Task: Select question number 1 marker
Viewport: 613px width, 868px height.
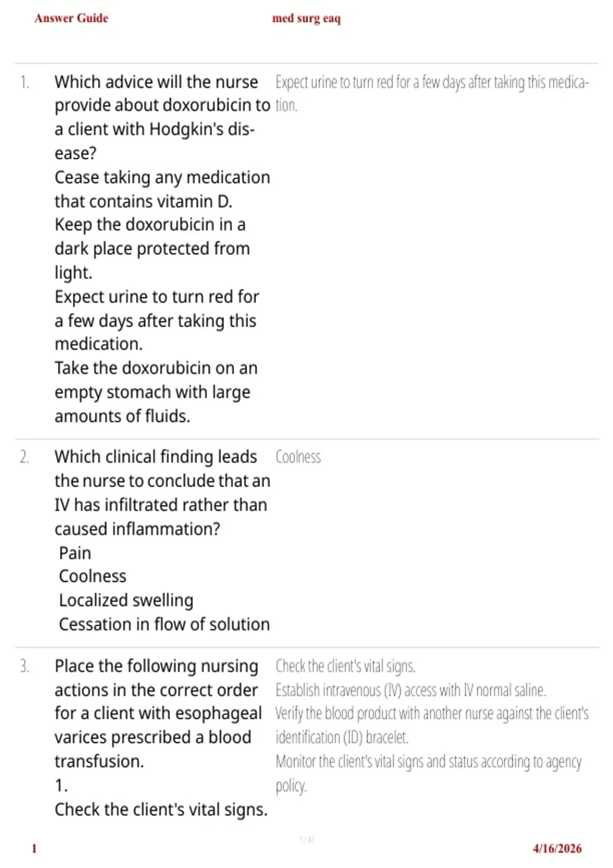Action: tap(25, 82)
